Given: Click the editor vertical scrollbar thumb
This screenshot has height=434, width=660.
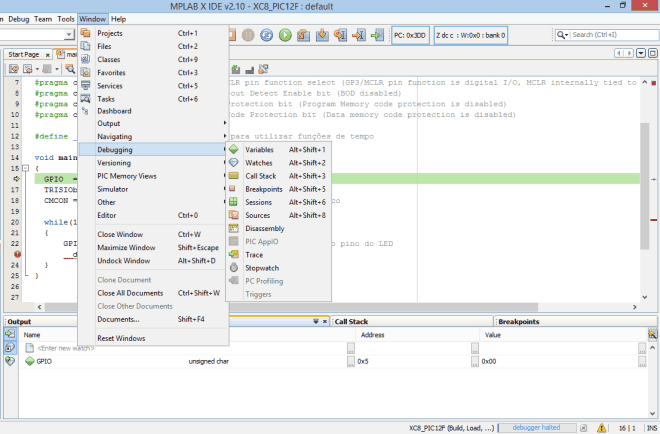Looking at the screenshot, I should pos(644,186).
